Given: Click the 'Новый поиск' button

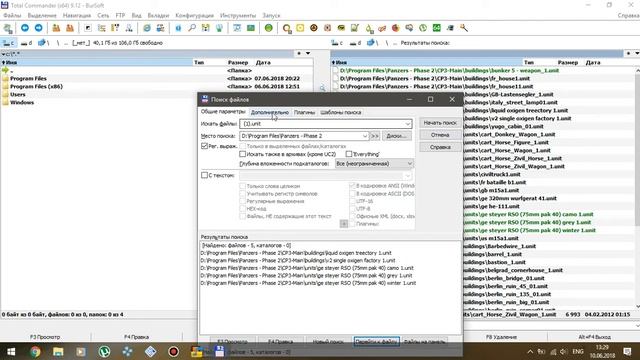Looking at the screenshot, I should (x=328, y=342).
